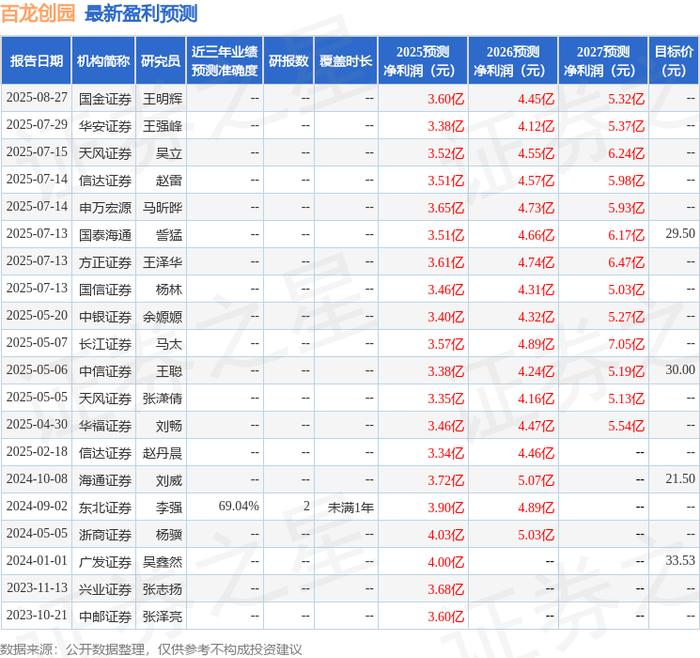Select the 研究员 column header
This screenshot has height=658, width=700.
pyautogui.click(x=161, y=61)
